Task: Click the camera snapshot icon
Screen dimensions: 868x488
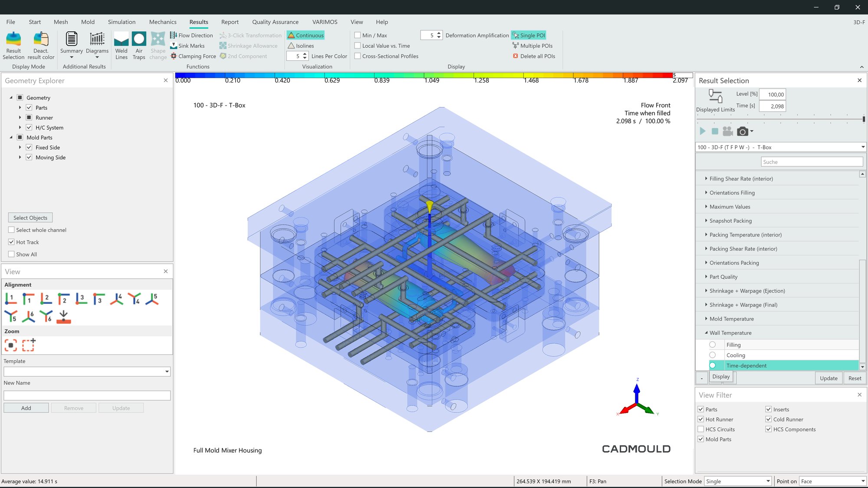Action: (x=743, y=131)
